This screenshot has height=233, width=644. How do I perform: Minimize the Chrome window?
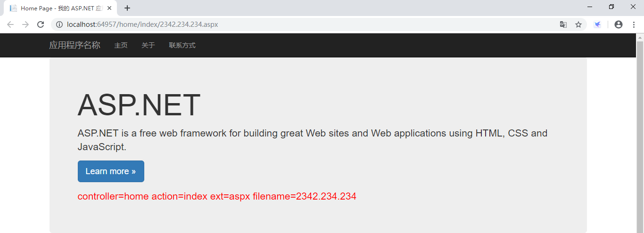pyautogui.click(x=590, y=7)
